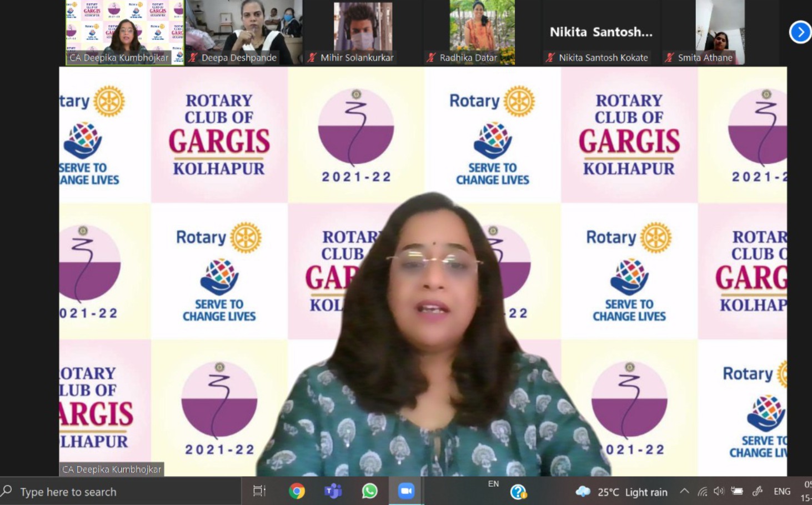The width and height of the screenshot is (812, 505).
Task: Select CA Deepika Kumbhojkar's video thumbnail
Action: coord(125,32)
